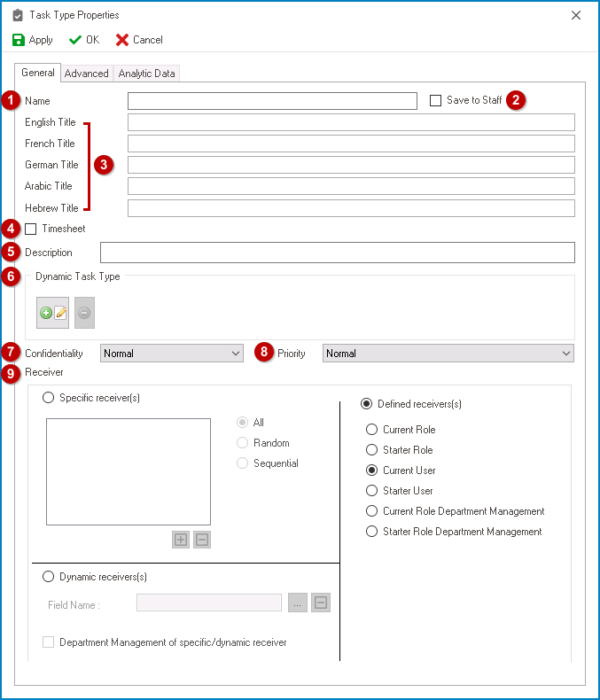
Task: Switch to the General tab
Action: (x=37, y=73)
